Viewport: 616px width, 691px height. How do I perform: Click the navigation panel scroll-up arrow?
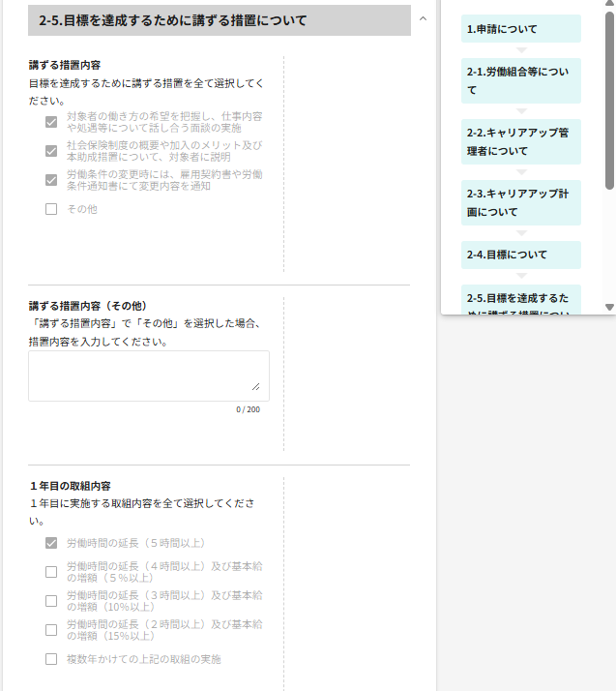pos(609,4)
